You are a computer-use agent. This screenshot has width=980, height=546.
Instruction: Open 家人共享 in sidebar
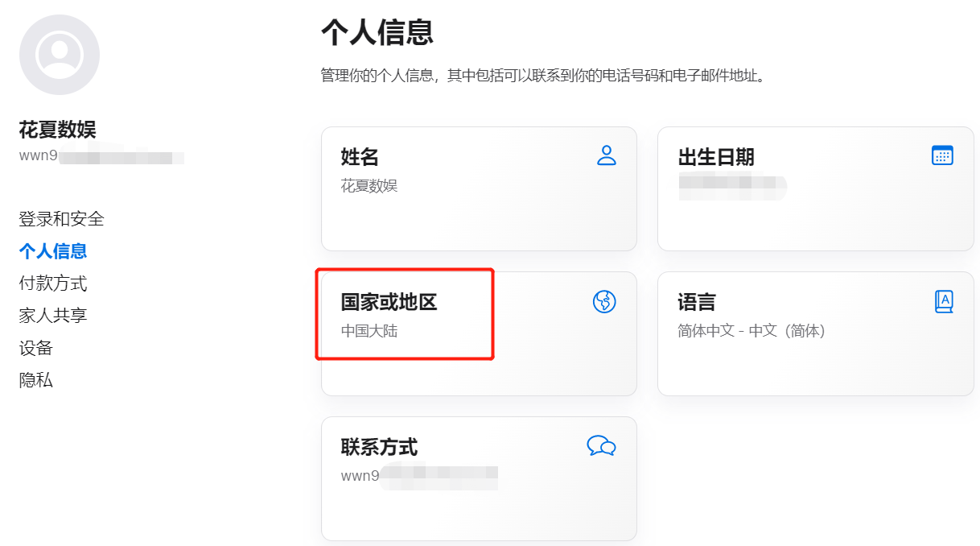click(53, 316)
